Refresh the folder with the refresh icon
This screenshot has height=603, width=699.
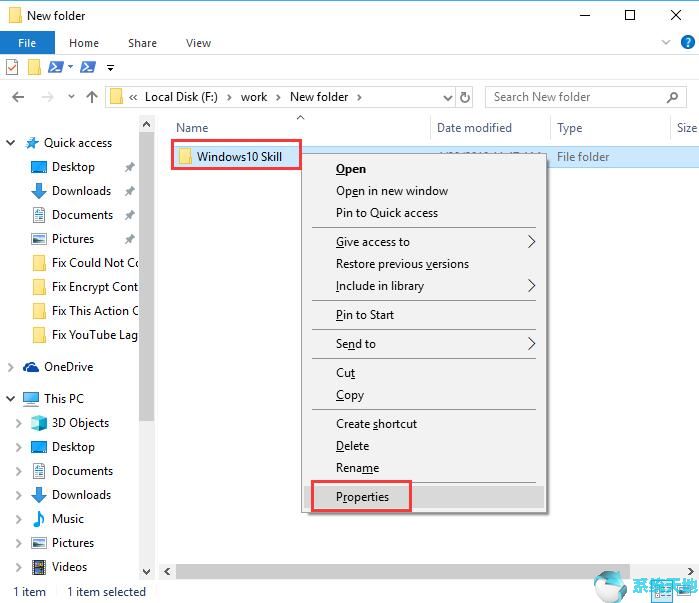[x=465, y=97]
